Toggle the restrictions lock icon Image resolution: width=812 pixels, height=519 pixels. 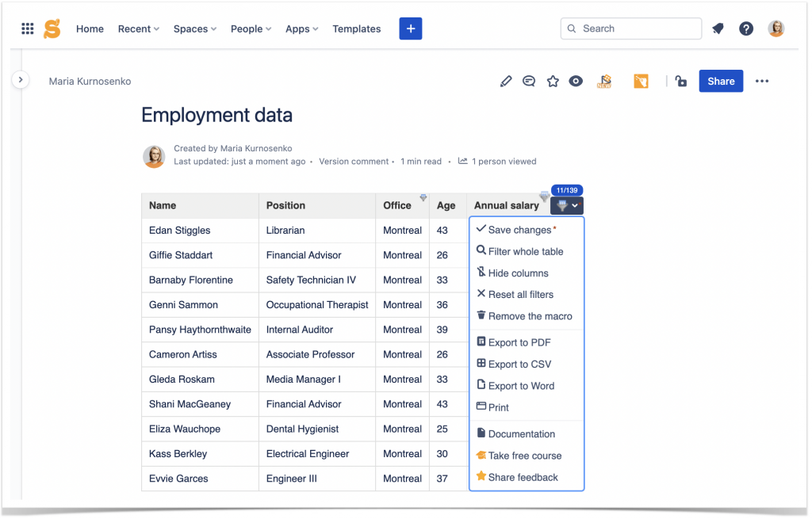pos(681,81)
